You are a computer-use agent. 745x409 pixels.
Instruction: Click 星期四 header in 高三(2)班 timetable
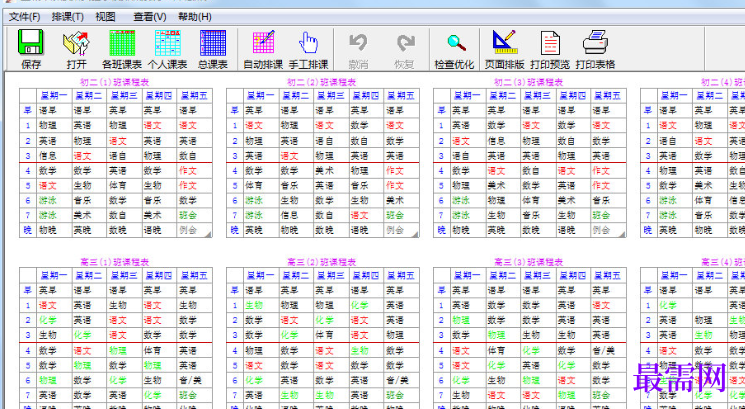[x=366, y=275]
